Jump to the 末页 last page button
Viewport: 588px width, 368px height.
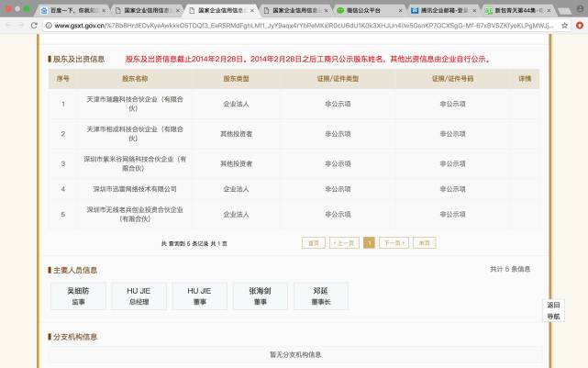[424, 243]
